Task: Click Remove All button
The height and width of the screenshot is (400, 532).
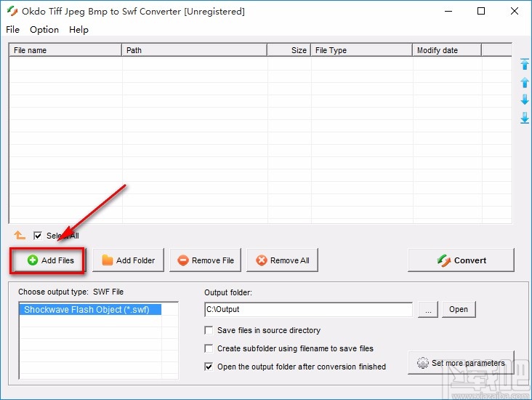Action: click(x=283, y=260)
